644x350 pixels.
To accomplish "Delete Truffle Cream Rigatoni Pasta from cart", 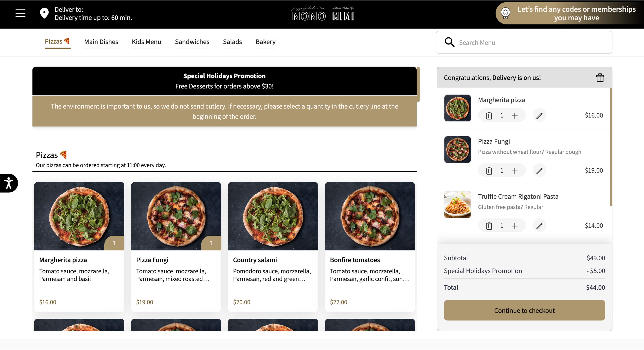I will (x=489, y=226).
